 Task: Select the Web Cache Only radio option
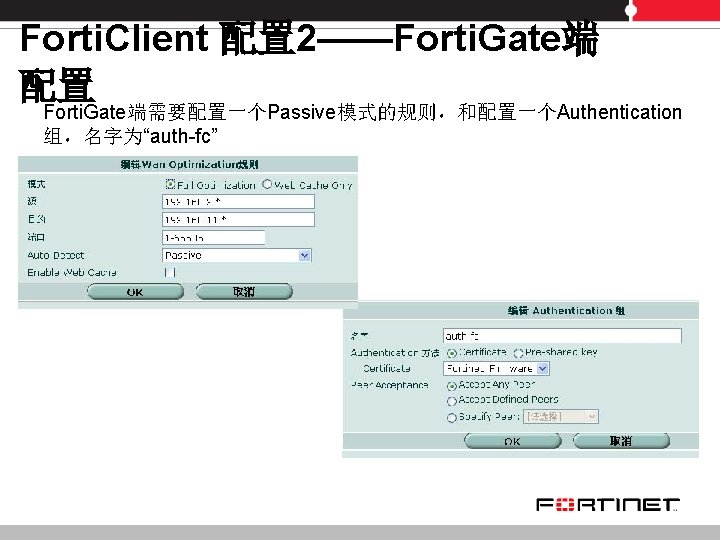point(267,184)
